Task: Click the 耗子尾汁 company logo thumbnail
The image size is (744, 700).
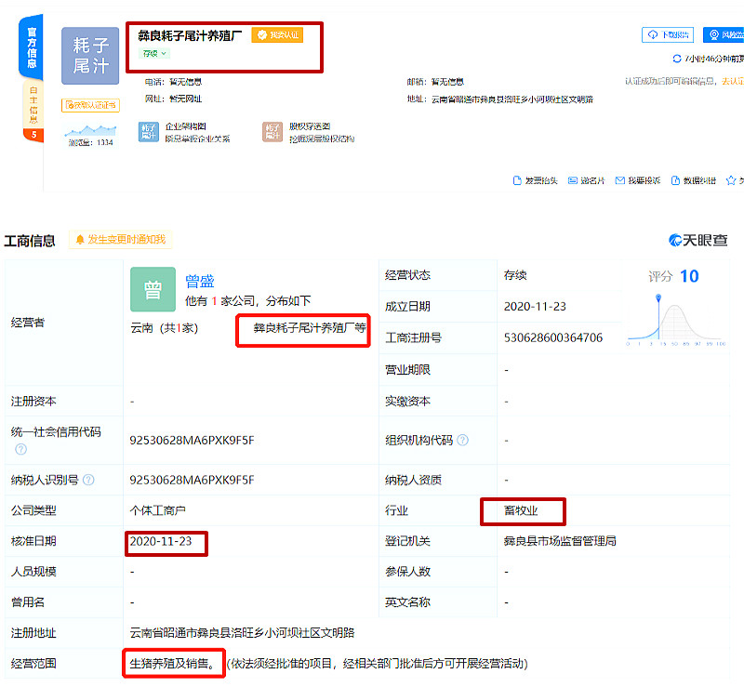Action: tap(90, 56)
